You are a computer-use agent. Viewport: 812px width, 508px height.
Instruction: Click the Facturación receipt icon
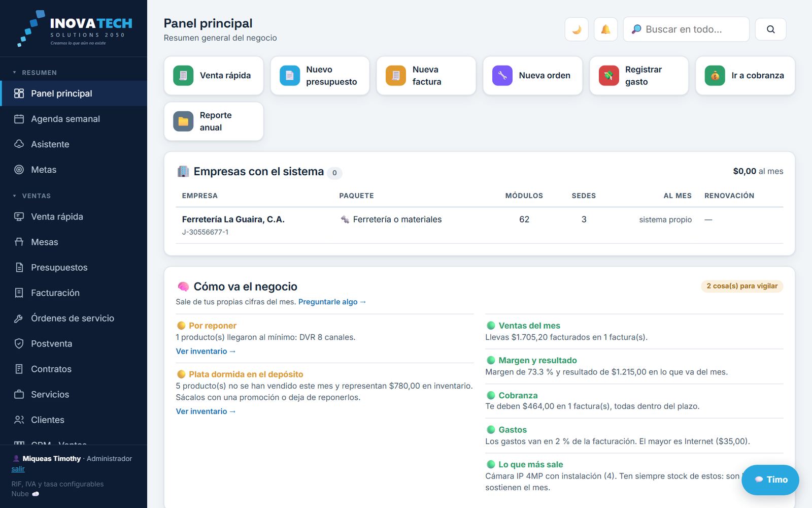point(19,293)
